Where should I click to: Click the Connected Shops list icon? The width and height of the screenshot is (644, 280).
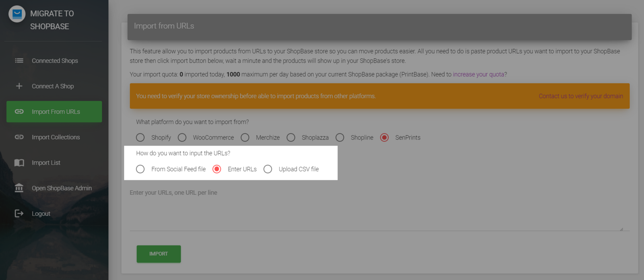pyautogui.click(x=19, y=61)
